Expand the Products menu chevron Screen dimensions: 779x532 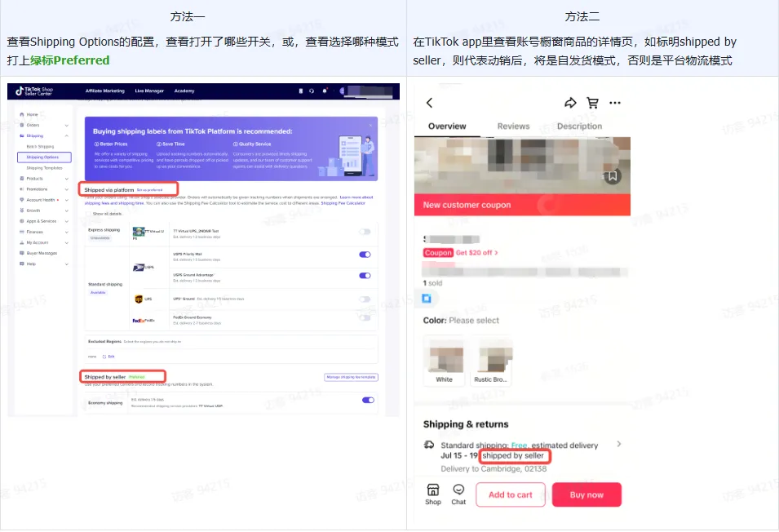(67, 179)
